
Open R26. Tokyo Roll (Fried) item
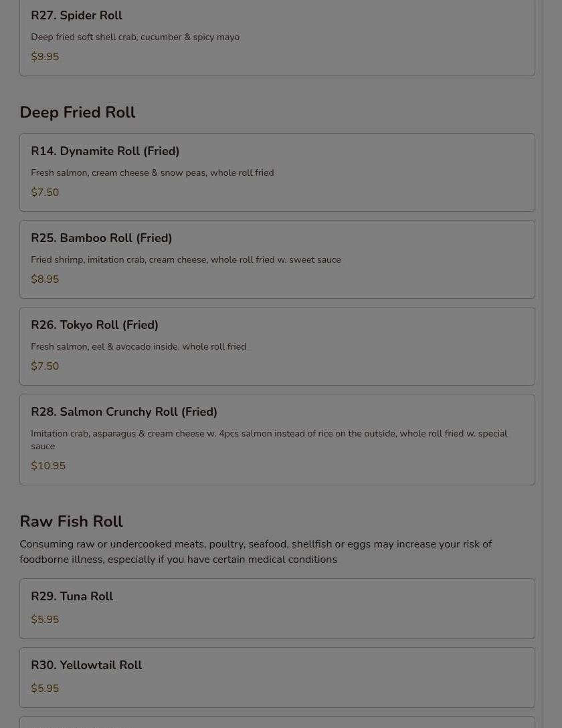(277, 346)
